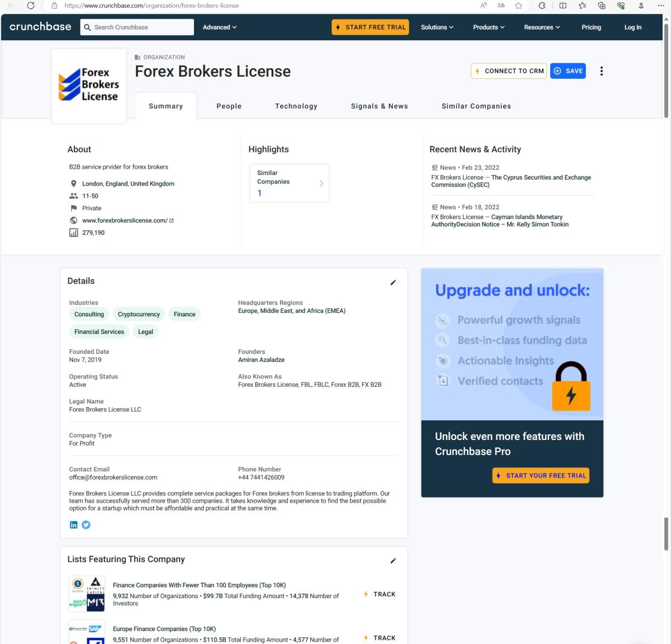The image size is (671, 644).
Task: Click the Search Crunchbase input field
Action: (142, 27)
